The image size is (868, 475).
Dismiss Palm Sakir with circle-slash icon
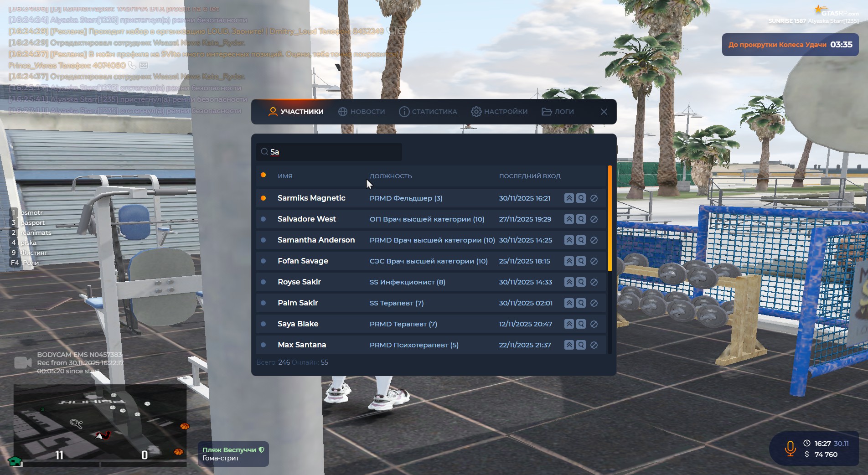pyautogui.click(x=594, y=303)
